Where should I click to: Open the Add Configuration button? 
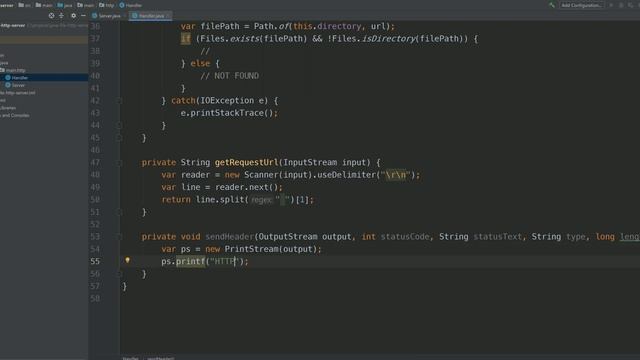pyautogui.click(x=581, y=5)
